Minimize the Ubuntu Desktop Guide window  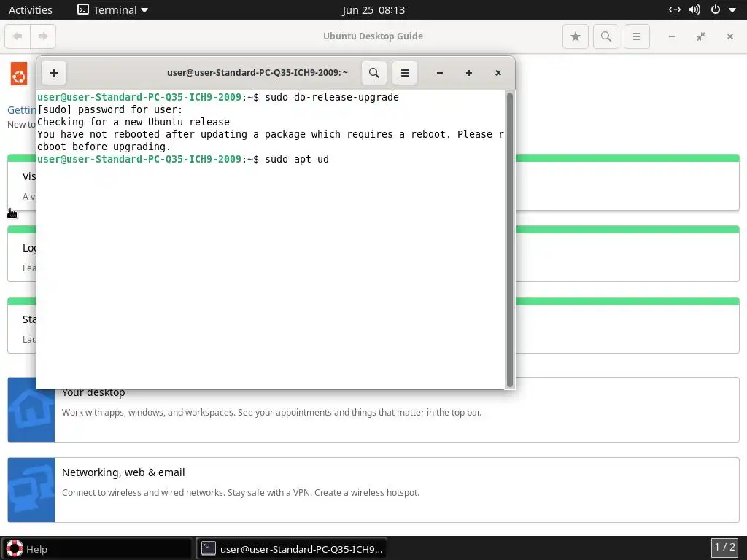click(x=672, y=36)
